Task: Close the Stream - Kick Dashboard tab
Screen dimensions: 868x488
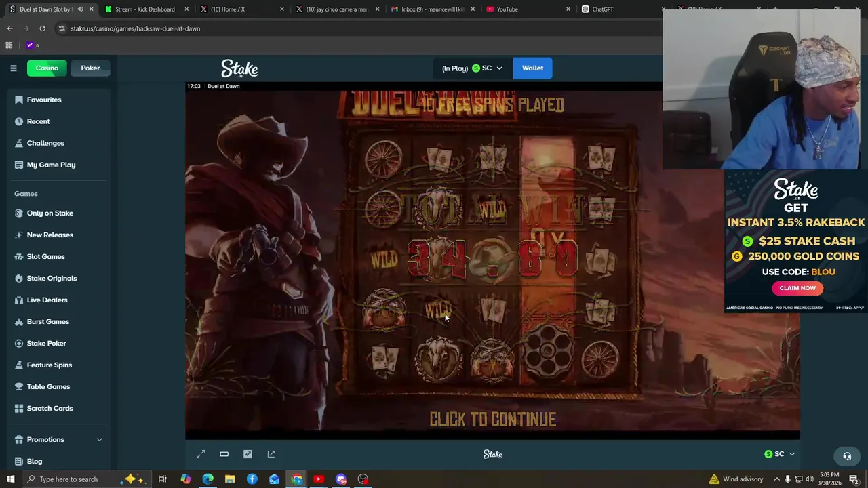Action: tap(186, 9)
